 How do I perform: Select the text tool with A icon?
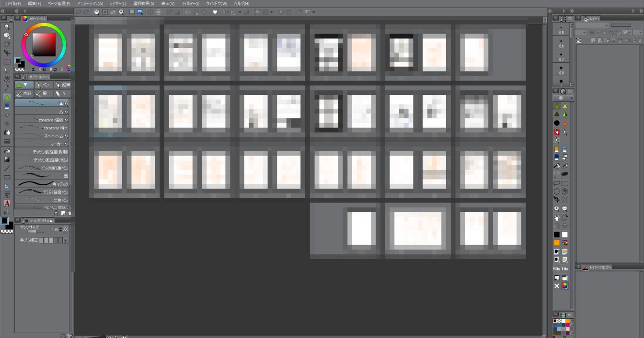pos(7,203)
